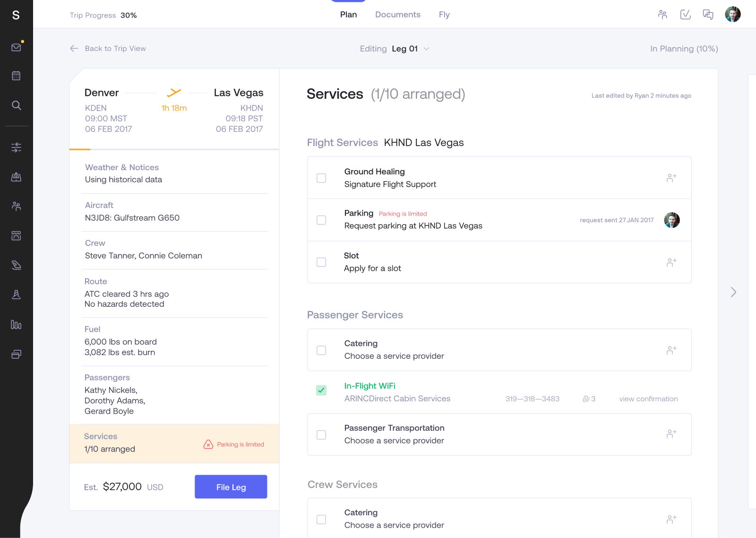
Task: Open the calendar icon in sidebar
Action: (x=16, y=76)
